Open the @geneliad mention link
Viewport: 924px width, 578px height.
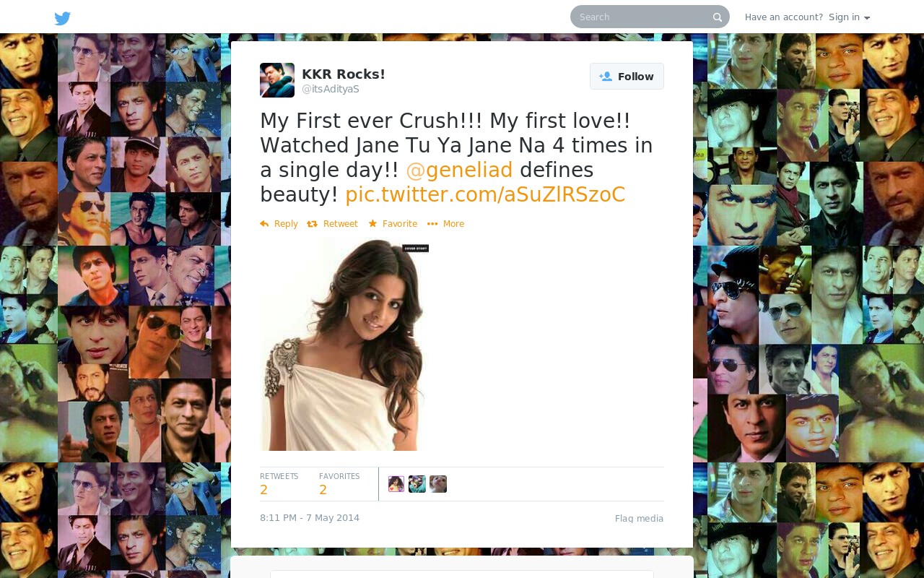pos(459,170)
